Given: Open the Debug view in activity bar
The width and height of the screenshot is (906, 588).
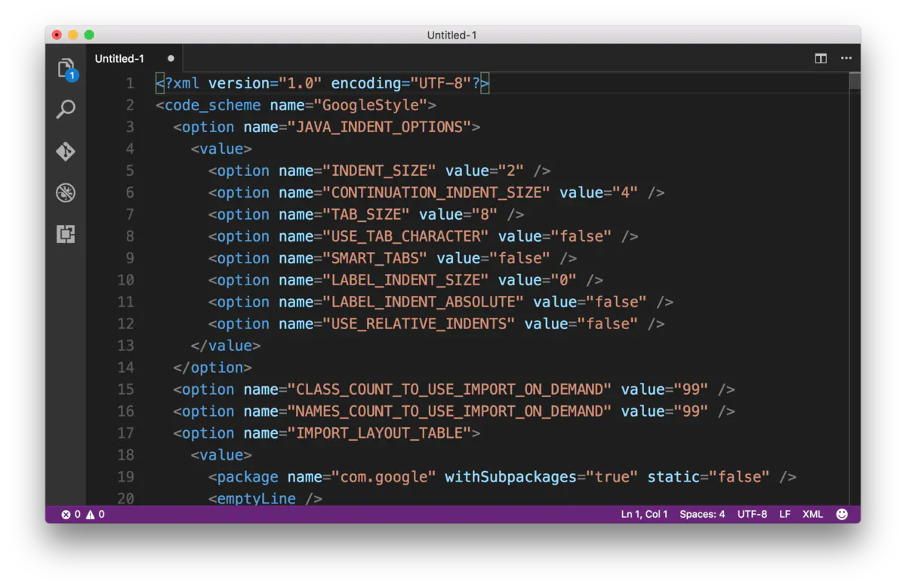Looking at the screenshot, I should pos(66,192).
